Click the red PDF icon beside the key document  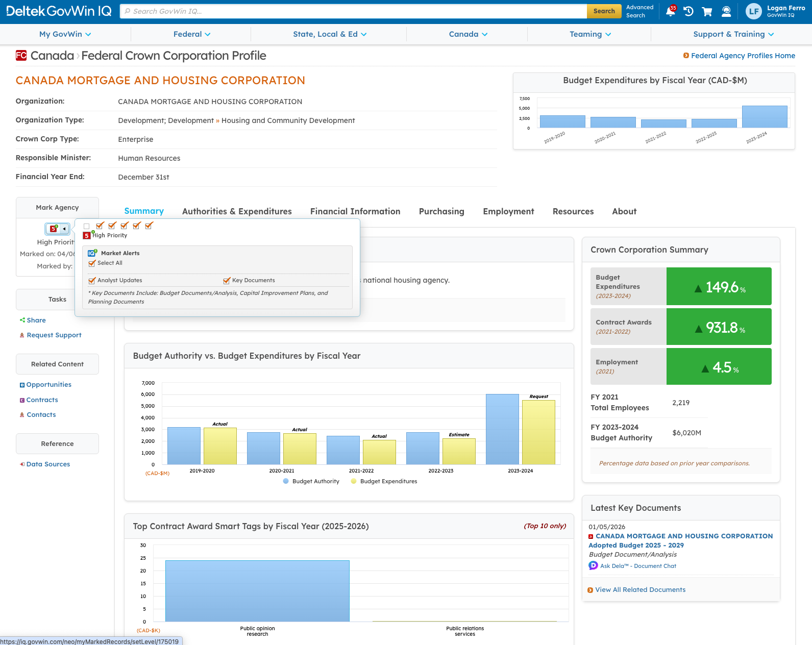[591, 536]
